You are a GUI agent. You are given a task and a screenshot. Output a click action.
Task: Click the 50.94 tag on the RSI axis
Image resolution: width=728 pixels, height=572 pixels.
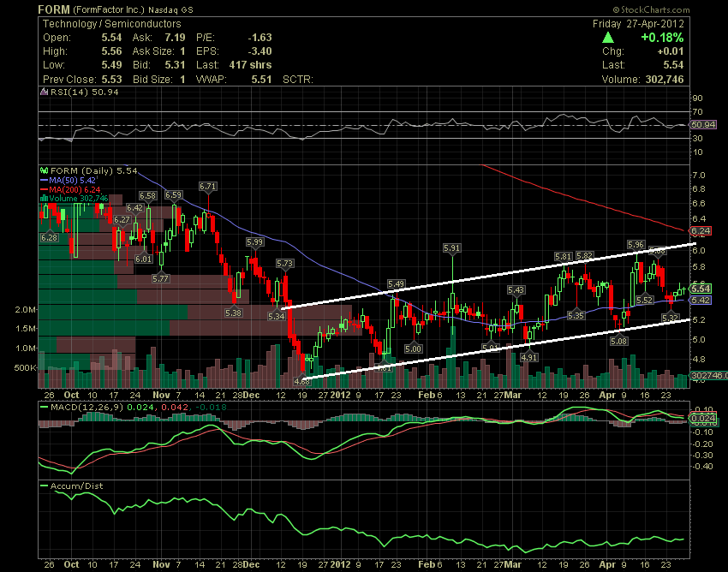point(703,124)
